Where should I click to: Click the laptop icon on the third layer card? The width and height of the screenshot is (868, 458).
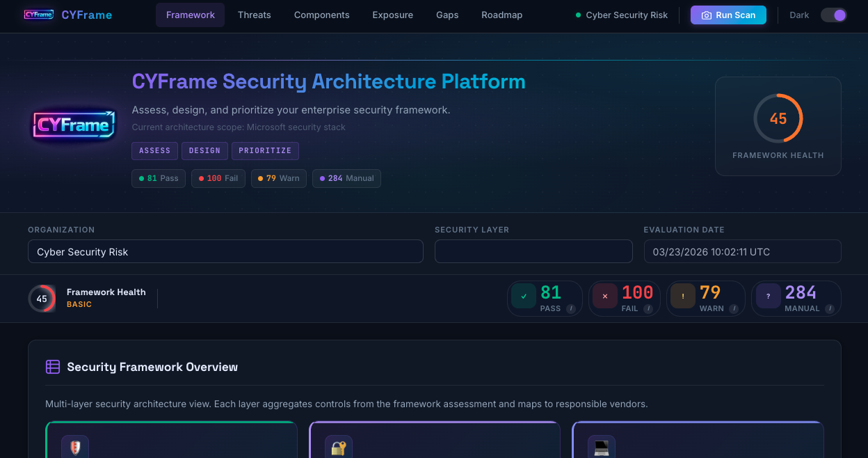[601, 447]
